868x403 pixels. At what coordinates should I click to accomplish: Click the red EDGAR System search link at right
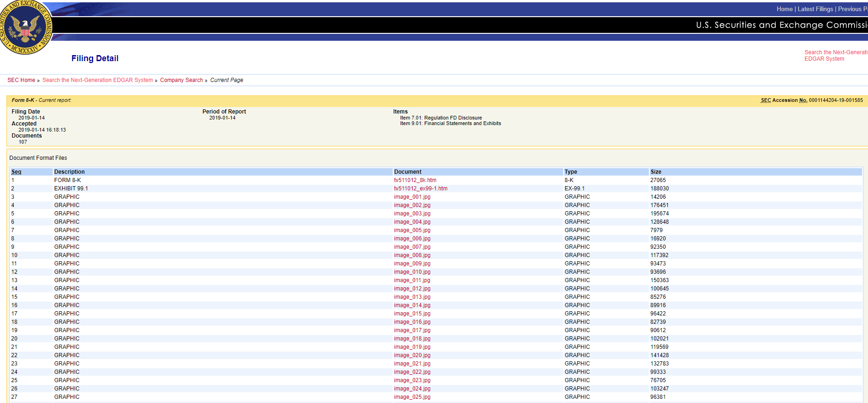pos(836,56)
